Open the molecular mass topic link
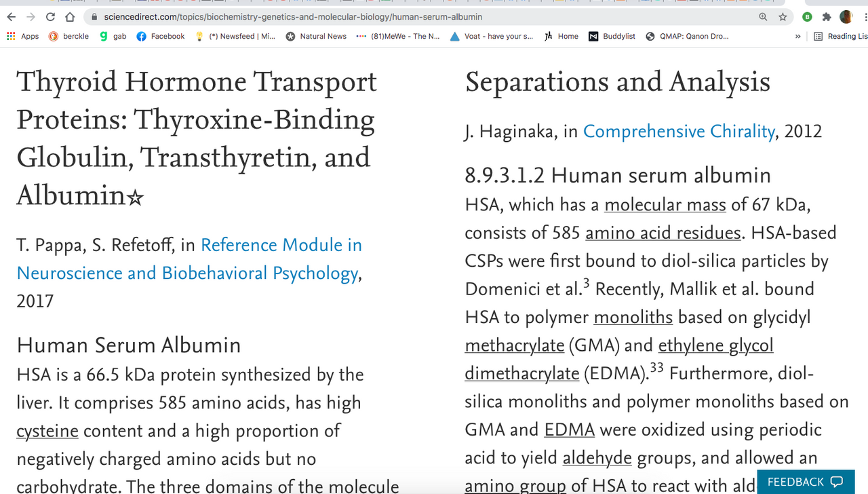868x494 pixels. click(665, 204)
